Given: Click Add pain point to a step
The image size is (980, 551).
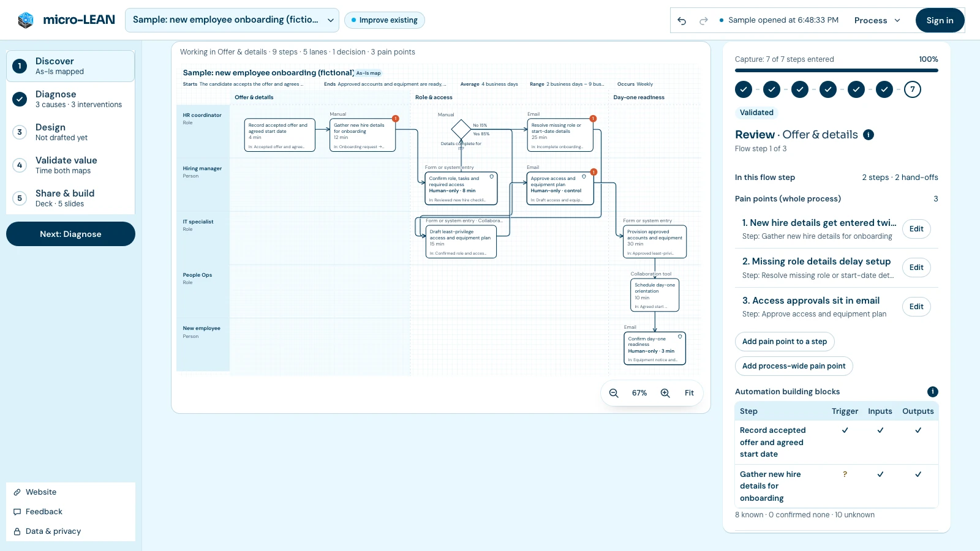Looking at the screenshot, I should (785, 342).
